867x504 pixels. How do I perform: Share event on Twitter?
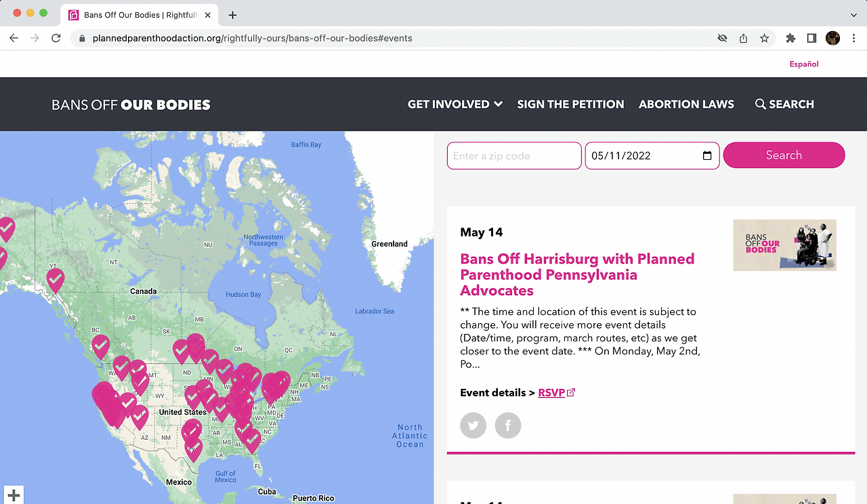click(x=473, y=425)
